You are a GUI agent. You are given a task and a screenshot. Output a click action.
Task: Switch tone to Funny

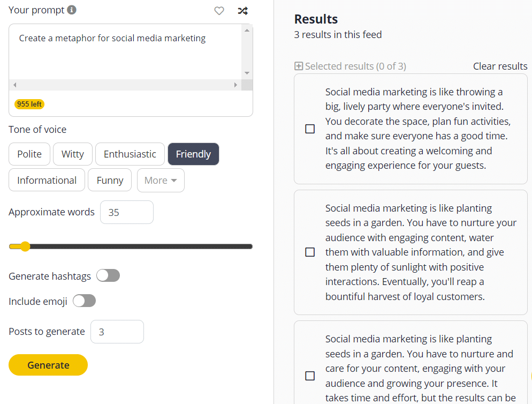coord(109,180)
